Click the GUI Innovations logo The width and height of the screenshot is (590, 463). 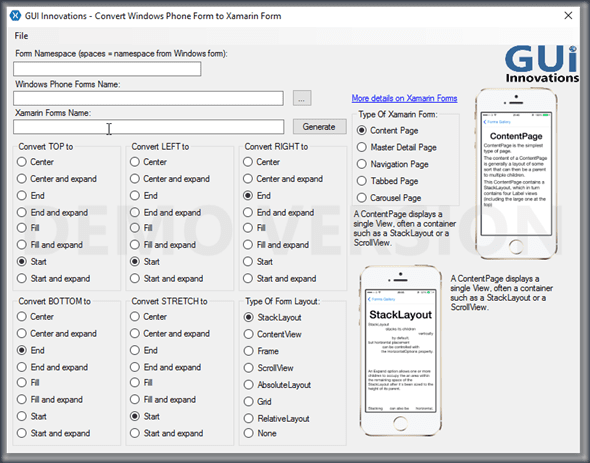pyautogui.click(x=541, y=64)
